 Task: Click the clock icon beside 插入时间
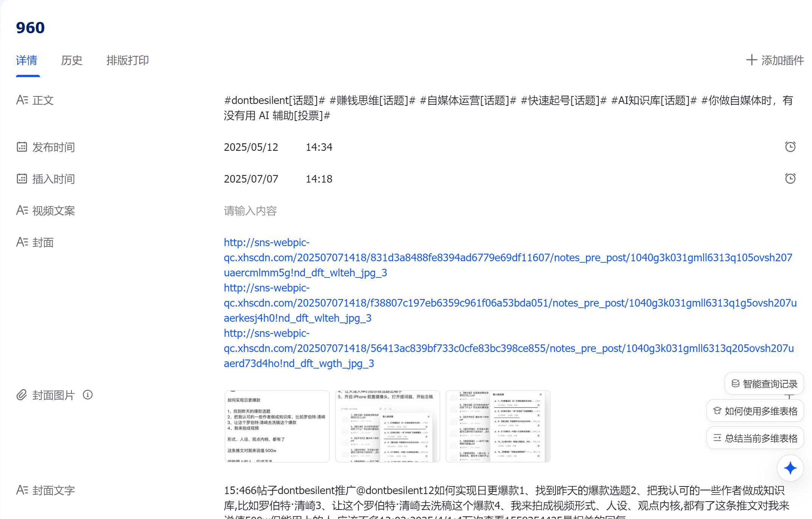(790, 178)
